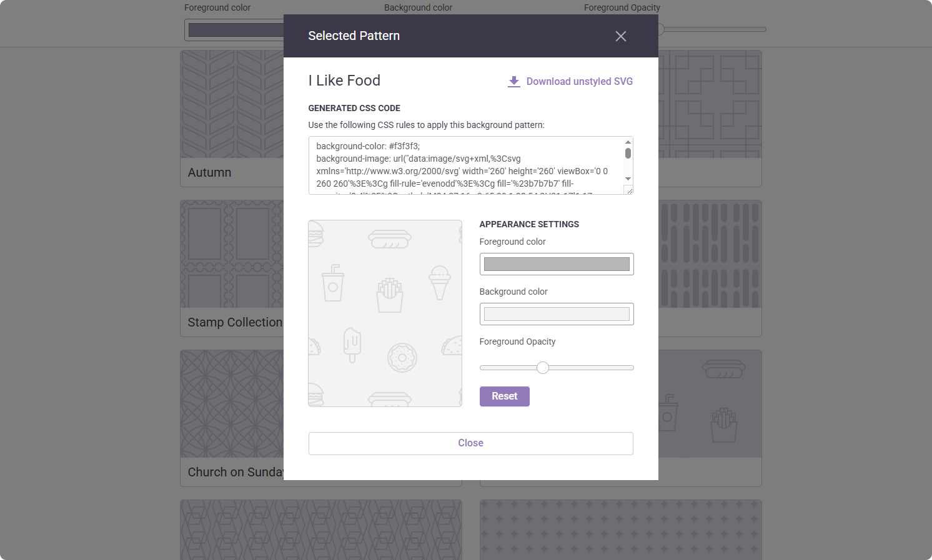This screenshot has height=560, width=932.
Task: Click the textarea resize handle
Action: (x=628, y=190)
